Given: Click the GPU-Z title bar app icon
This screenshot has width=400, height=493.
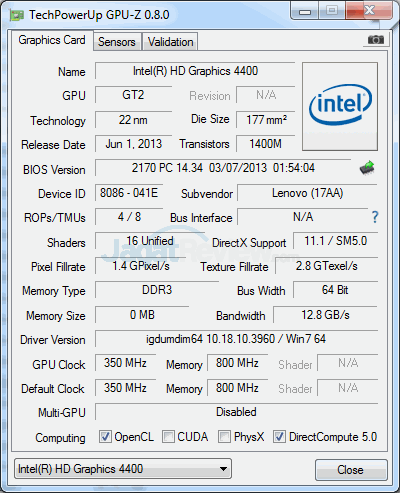Looking at the screenshot, I should pyautogui.click(x=17, y=15).
